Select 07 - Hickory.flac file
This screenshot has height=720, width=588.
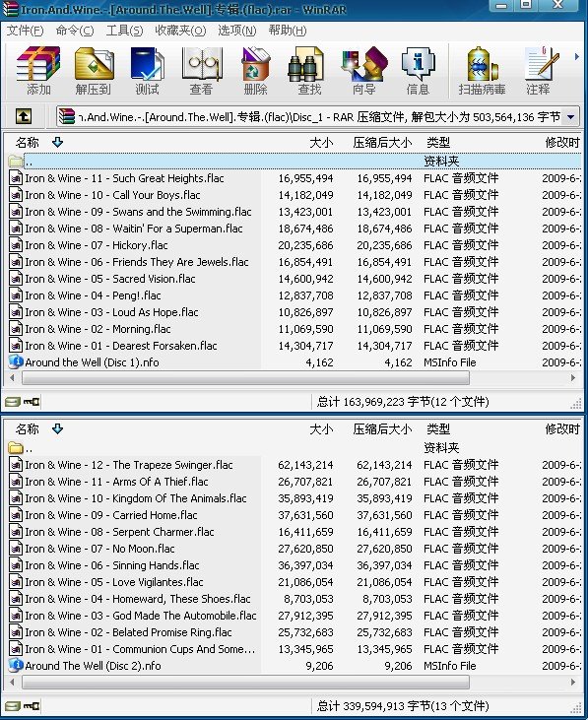point(97,245)
